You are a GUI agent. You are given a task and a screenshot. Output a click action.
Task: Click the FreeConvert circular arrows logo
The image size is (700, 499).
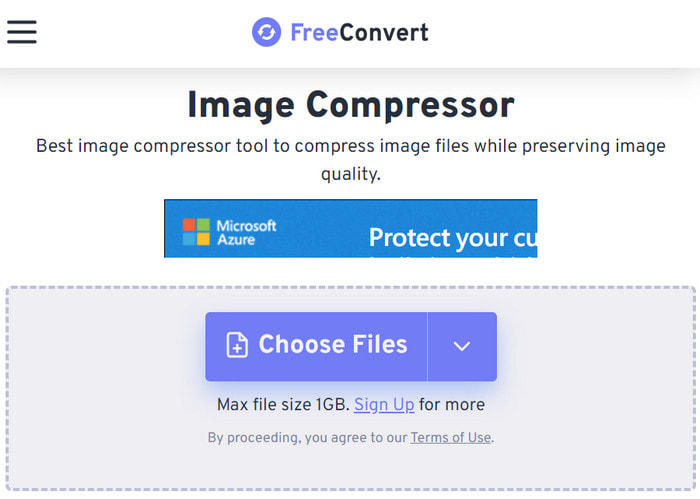267,32
